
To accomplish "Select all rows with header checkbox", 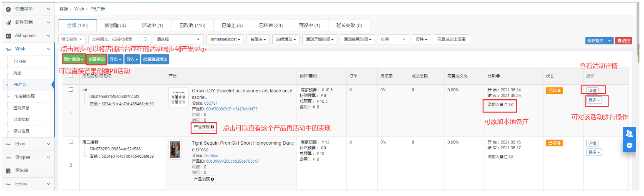I will pos(71,76).
